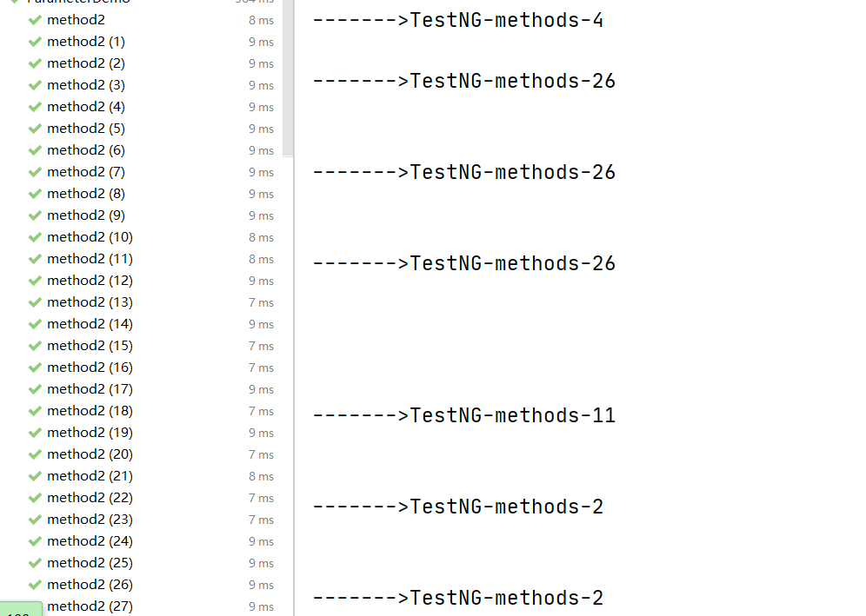The height and width of the screenshot is (616, 866).
Task: Click the TestNG-methods-4 console output line
Action: tap(457, 21)
